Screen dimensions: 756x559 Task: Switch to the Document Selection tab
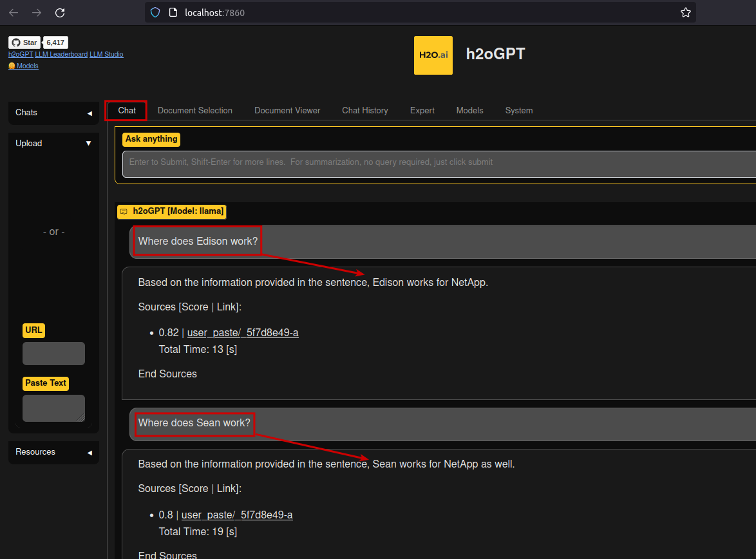[194, 111]
